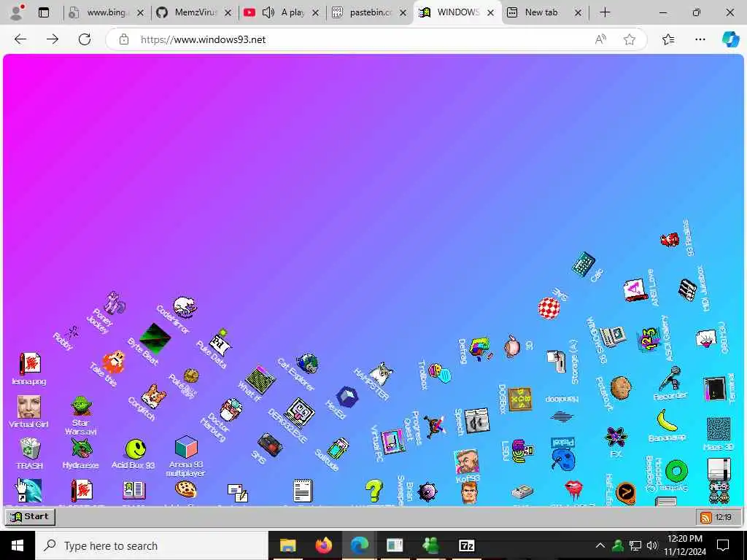747x560 pixels.
Task: Open the Take this orange character icon
Action: (x=114, y=362)
